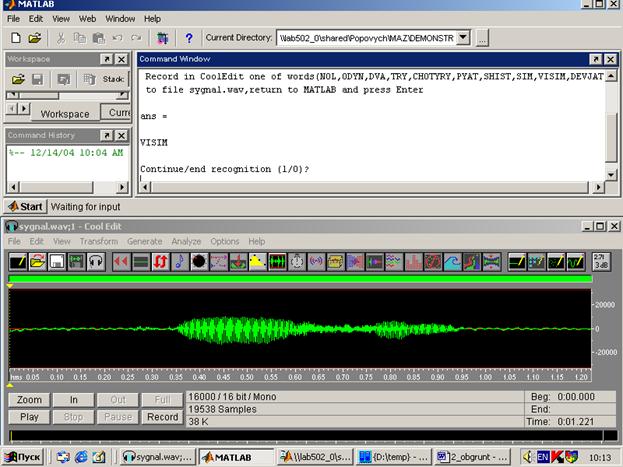Click the green overview bar above the waveform

tap(300, 279)
